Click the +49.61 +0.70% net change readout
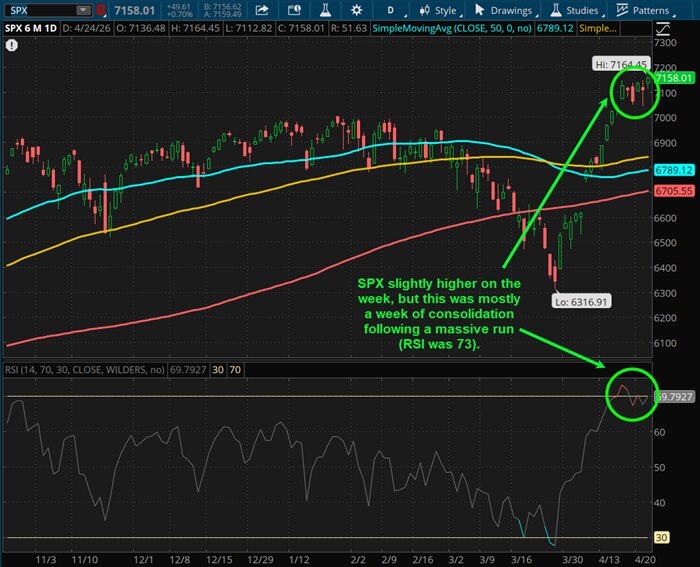This screenshot has height=567, width=700. pyautogui.click(x=179, y=10)
